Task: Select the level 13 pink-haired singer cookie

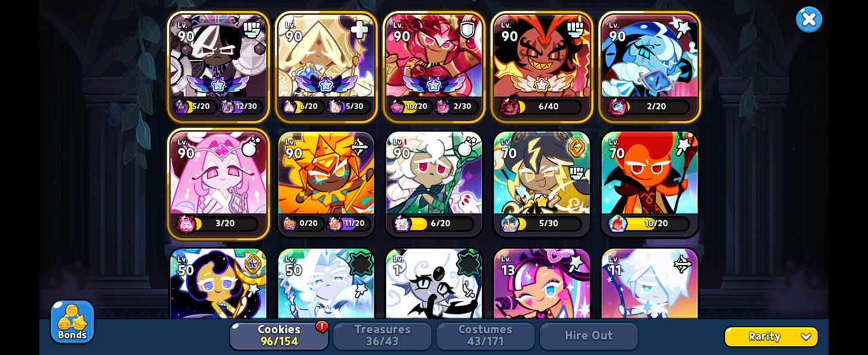Action: click(x=542, y=283)
